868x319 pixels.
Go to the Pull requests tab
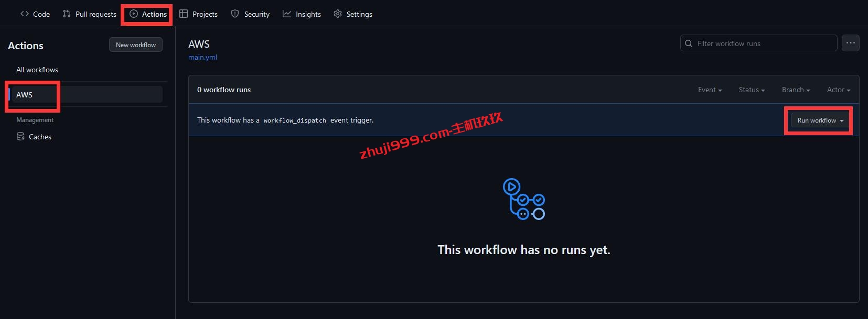tap(89, 14)
